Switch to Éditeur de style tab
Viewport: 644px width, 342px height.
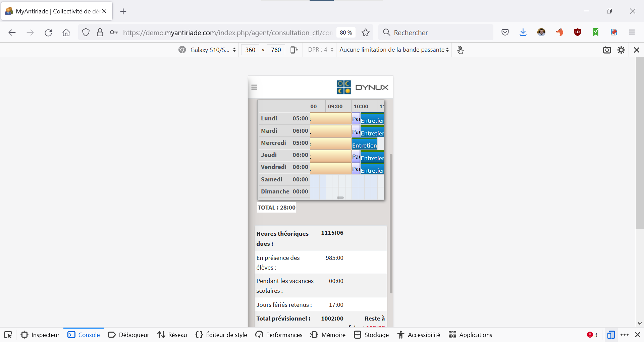pos(221,335)
